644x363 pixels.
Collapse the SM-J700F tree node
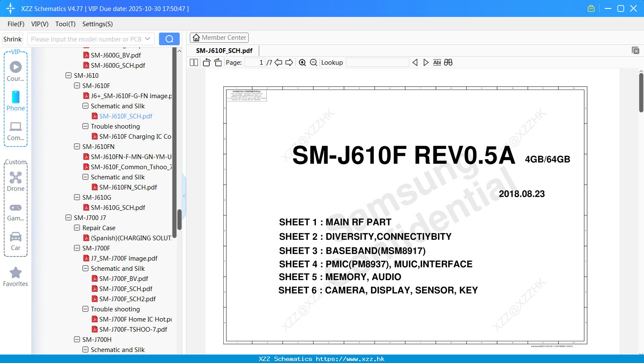click(x=77, y=248)
